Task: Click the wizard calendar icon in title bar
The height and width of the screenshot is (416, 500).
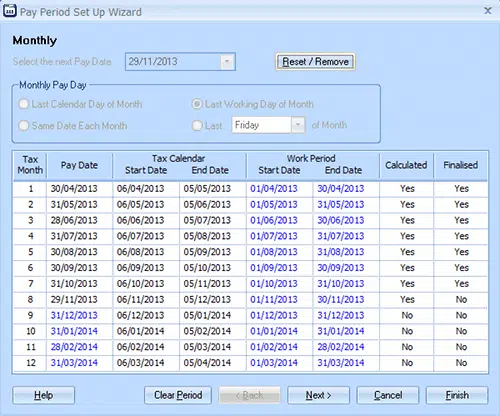Action: pos(9,11)
